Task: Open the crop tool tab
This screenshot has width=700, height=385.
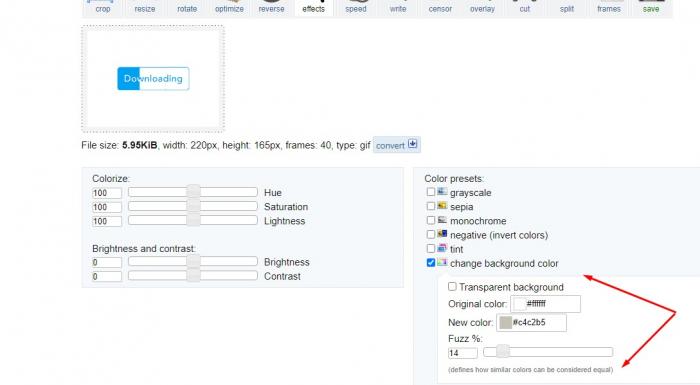Action: click(x=103, y=8)
